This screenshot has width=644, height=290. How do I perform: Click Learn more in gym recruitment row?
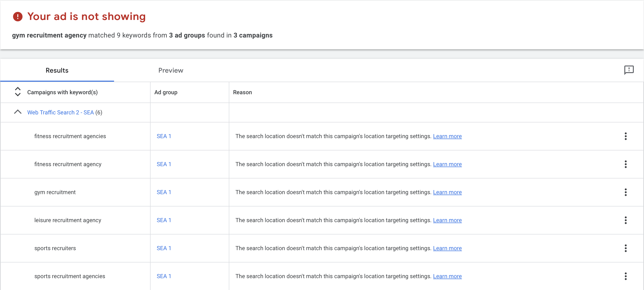click(x=447, y=192)
